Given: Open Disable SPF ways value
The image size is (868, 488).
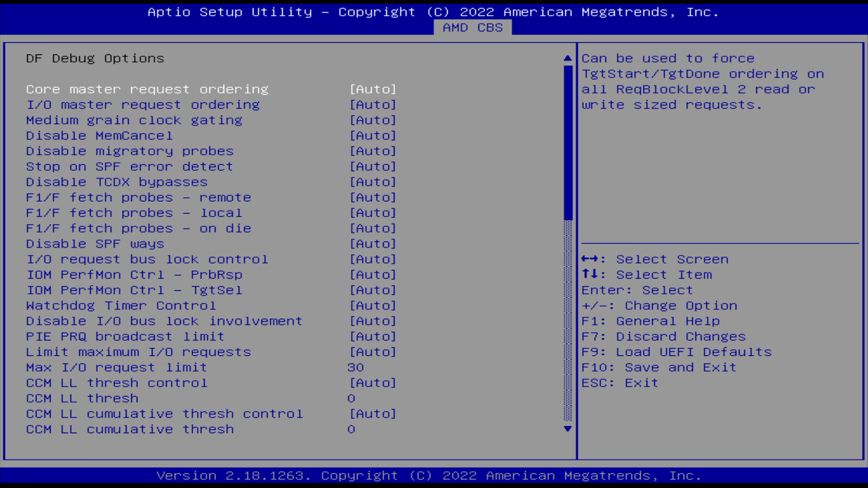Looking at the screenshot, I should [x=373, y=244].
